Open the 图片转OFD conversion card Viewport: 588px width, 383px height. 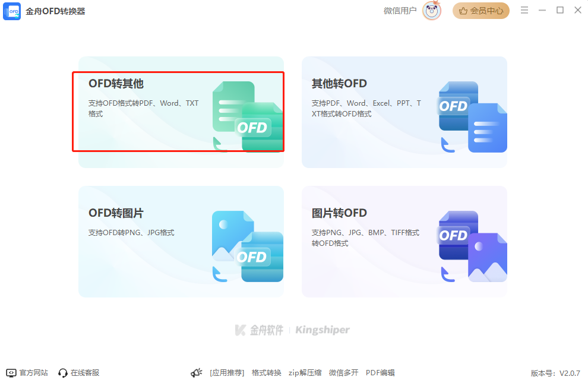click(404, 242)
